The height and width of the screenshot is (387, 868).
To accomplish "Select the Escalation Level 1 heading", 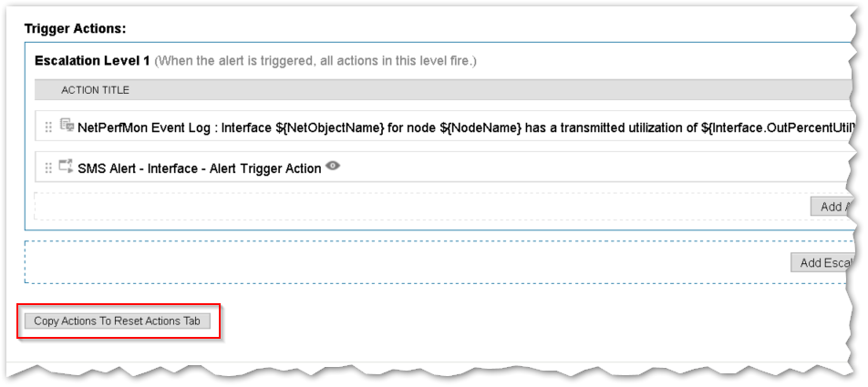I will point(92,60).
